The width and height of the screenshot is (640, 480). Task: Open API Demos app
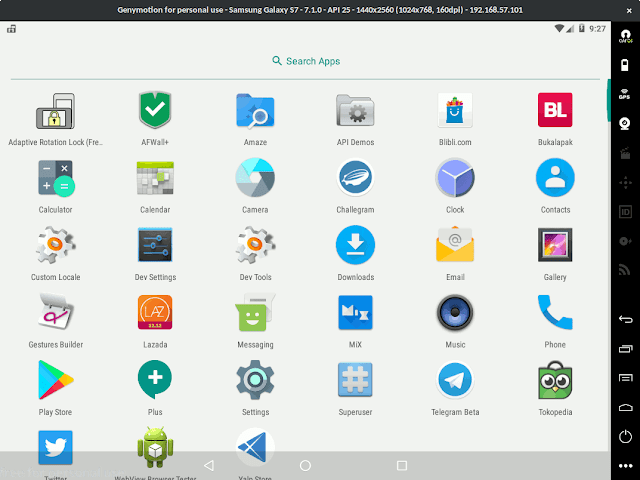point(355,111)
